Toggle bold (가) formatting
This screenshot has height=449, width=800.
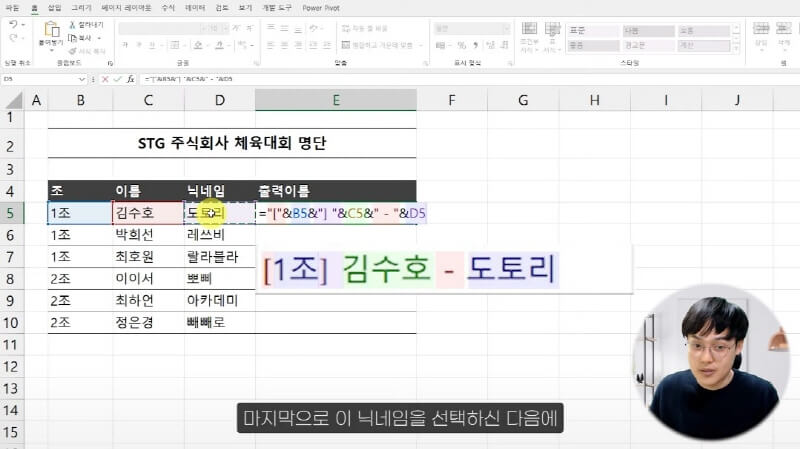tap(125, 45)
